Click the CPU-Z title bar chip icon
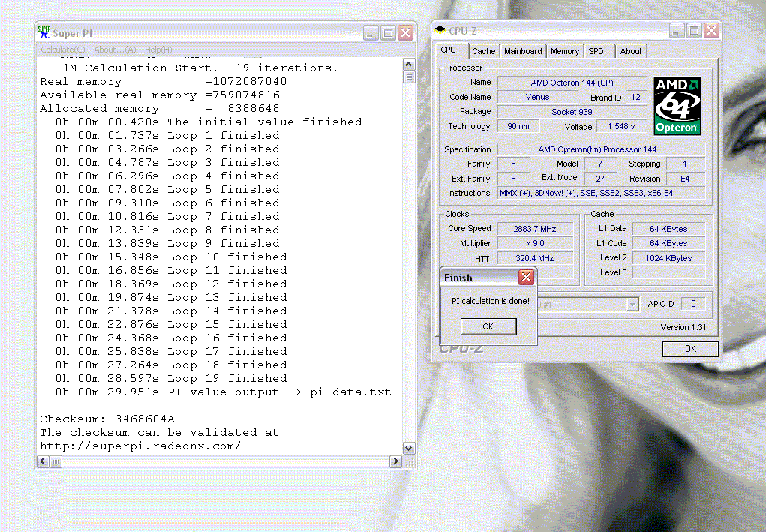 coord(440,30)
